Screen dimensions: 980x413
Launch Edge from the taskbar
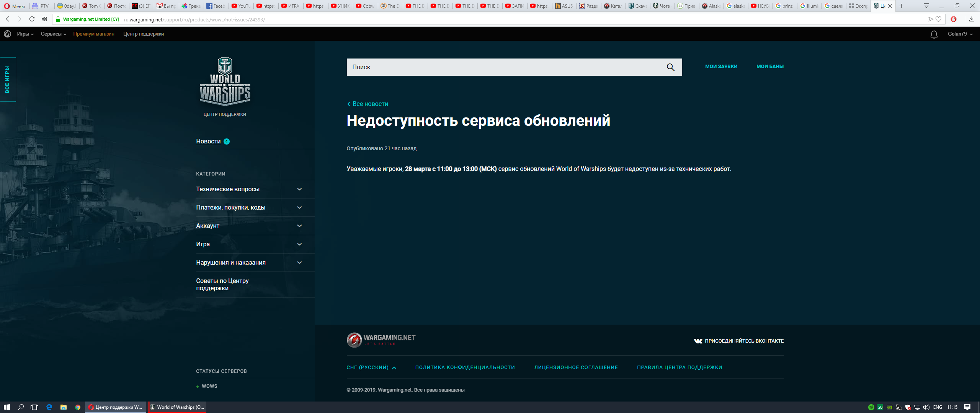click(x=49, y=407)
